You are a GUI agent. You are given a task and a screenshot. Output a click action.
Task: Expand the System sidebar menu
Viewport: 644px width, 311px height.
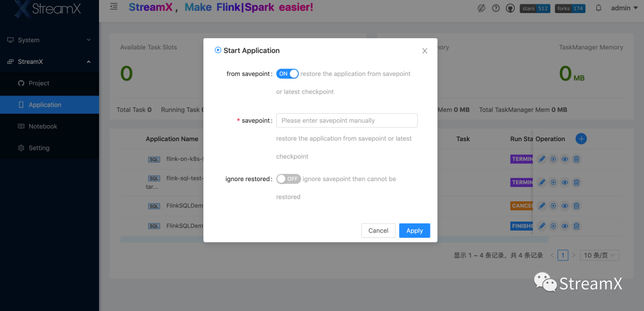tap(49, 40)
